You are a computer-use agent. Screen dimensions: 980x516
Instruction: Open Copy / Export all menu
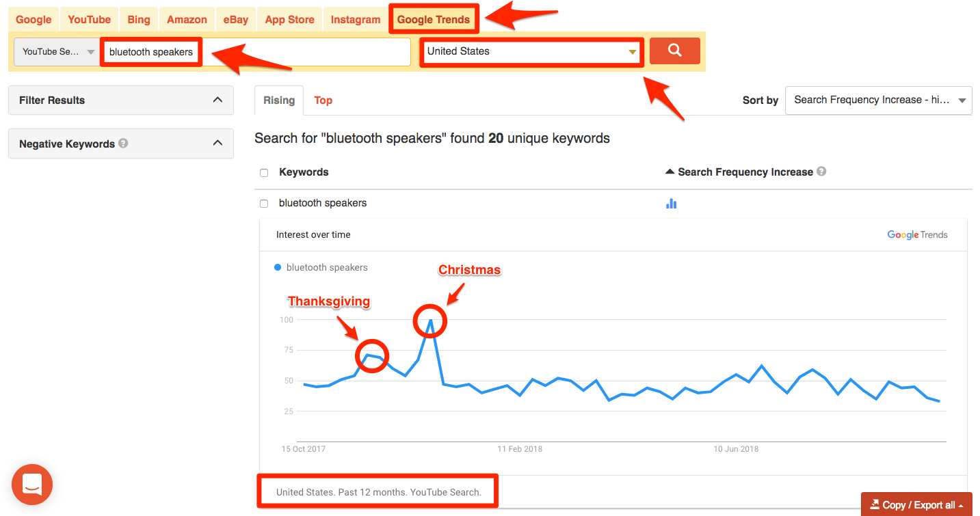click(916, 505)
